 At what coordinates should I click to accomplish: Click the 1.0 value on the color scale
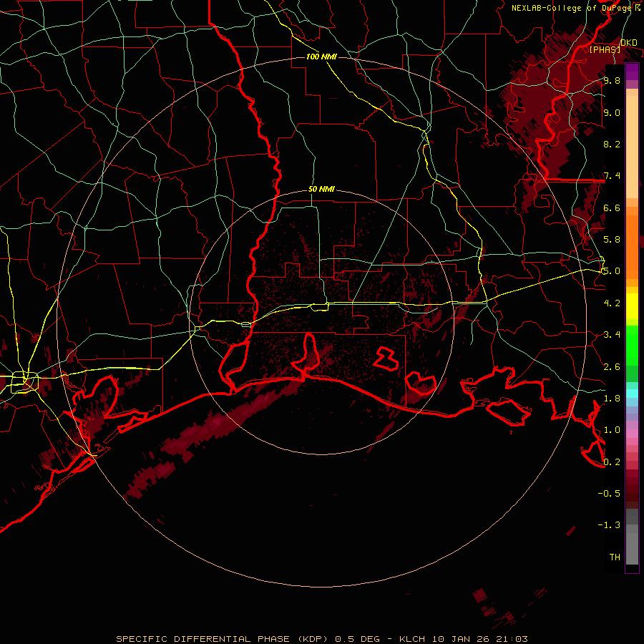(x=612, y=429)
